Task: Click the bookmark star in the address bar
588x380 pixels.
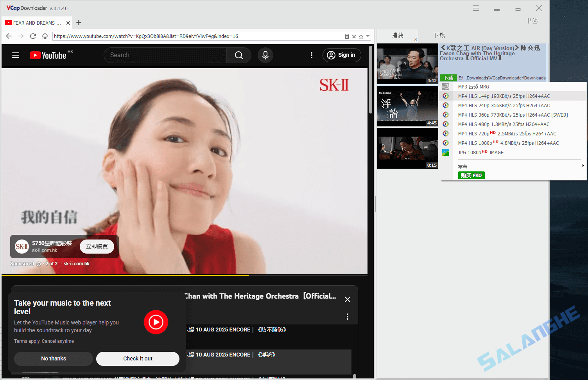Action: tap(361, 36)
